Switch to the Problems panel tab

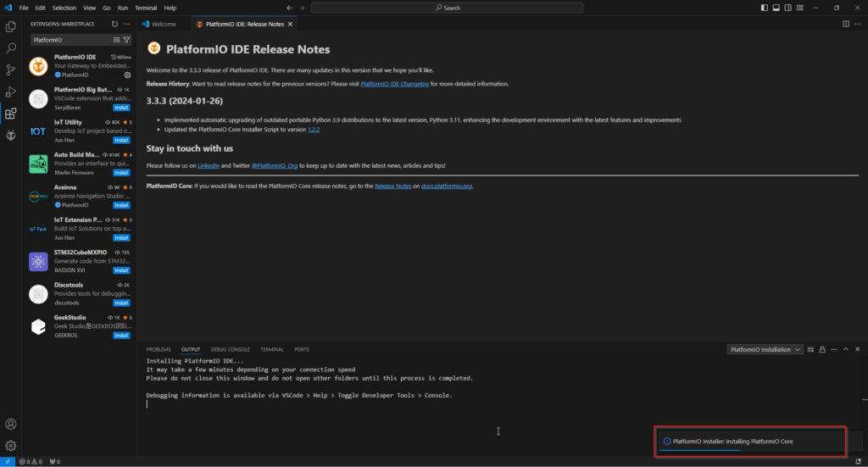pos(159,350)
